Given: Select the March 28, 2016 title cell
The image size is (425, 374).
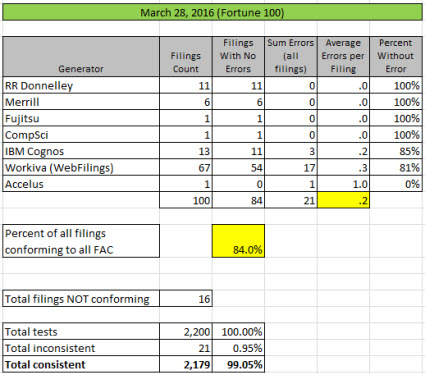Looking at the screenshot, I should (x=212, y=13).
